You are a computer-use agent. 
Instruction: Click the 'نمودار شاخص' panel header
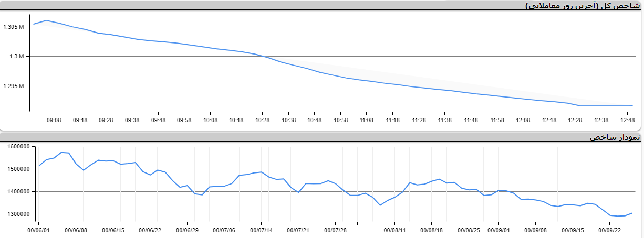[x=615, y=138]
